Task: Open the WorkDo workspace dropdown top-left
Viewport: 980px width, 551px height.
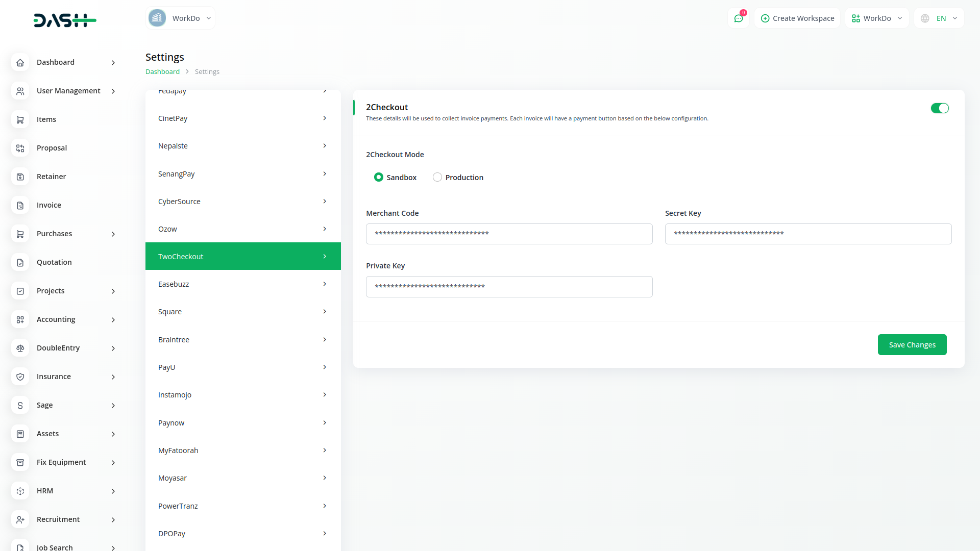Action: tap(180, 18)
